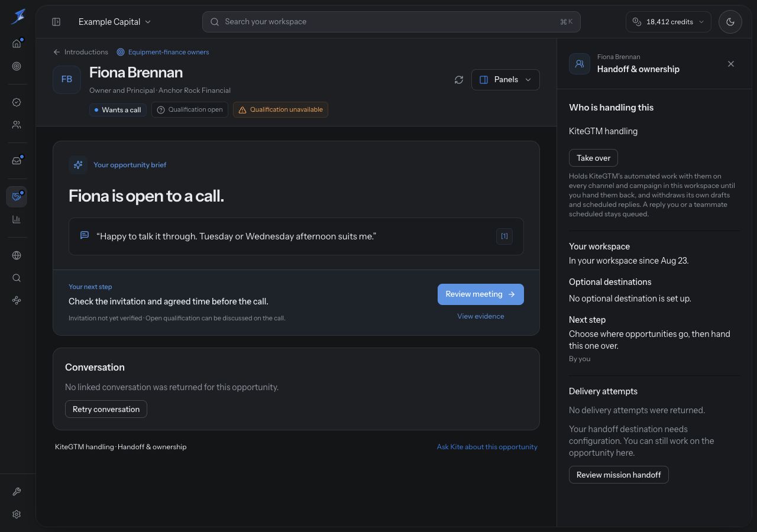This screenshot has width=757, height=532.
Task: Click the KiteGTM logo
Action: [x=18, y=17]
